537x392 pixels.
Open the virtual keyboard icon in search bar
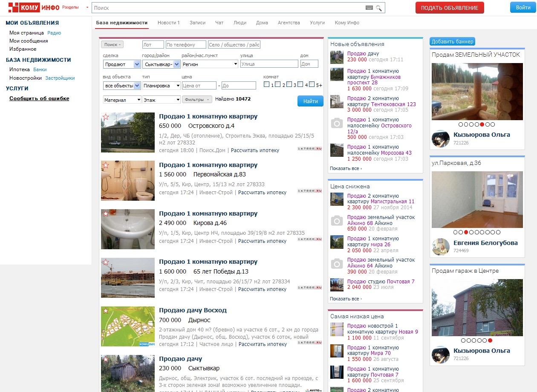369,8
